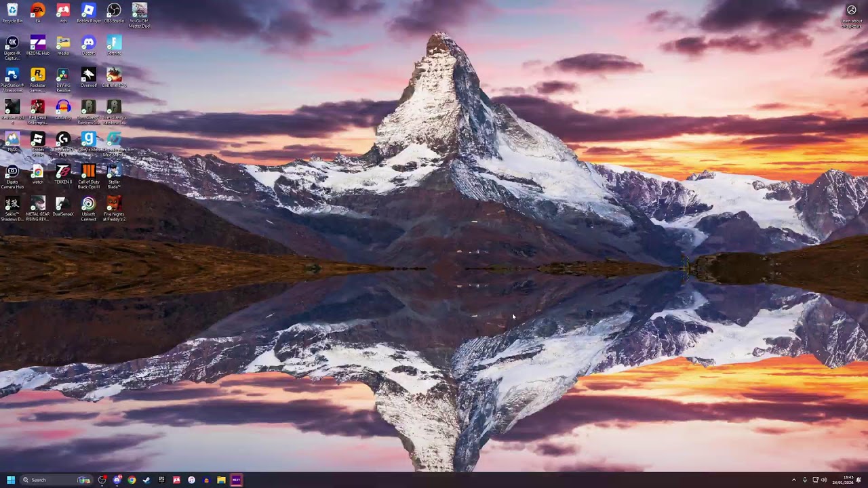Click the microphone icon in system tray
Viewport: 868px width, 488px height.
805,480
